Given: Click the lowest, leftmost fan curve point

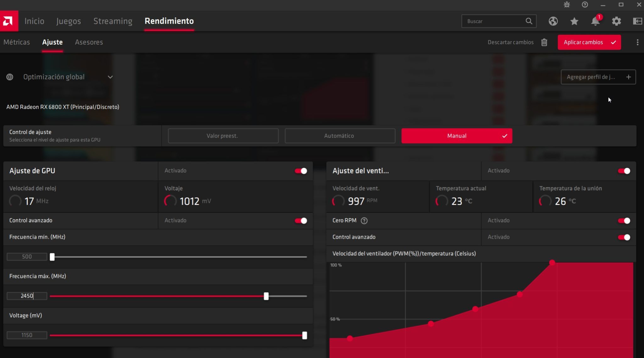Looking at the screenshot, I should [350, 338].
